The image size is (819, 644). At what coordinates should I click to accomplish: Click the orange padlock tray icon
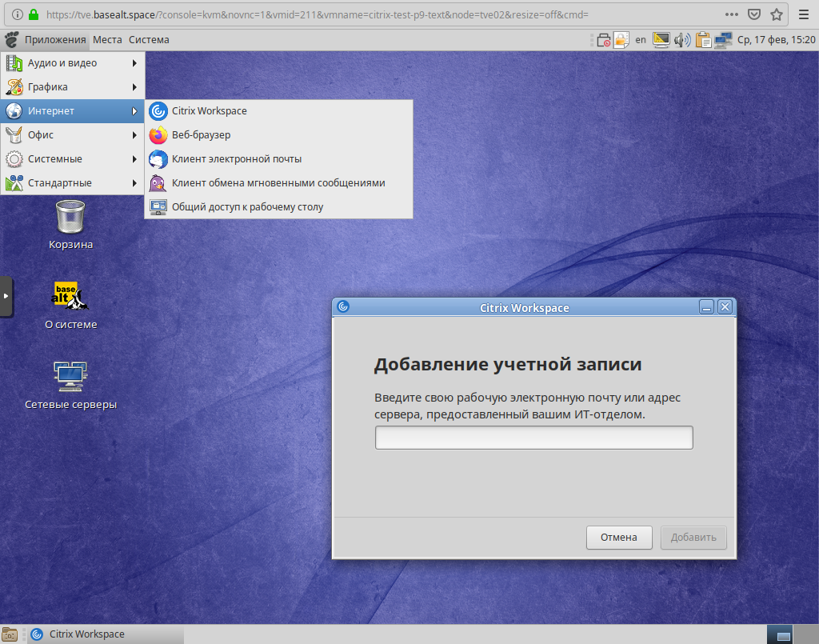click(x=621, y=40)
